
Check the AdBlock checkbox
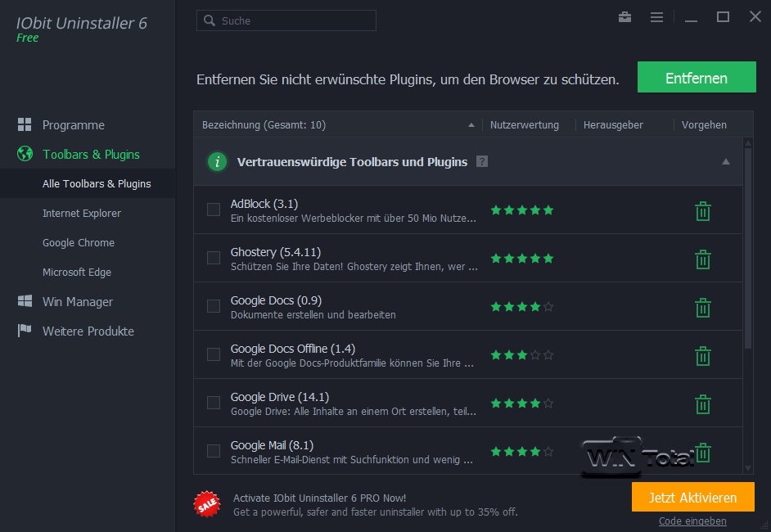pos(214,210)
